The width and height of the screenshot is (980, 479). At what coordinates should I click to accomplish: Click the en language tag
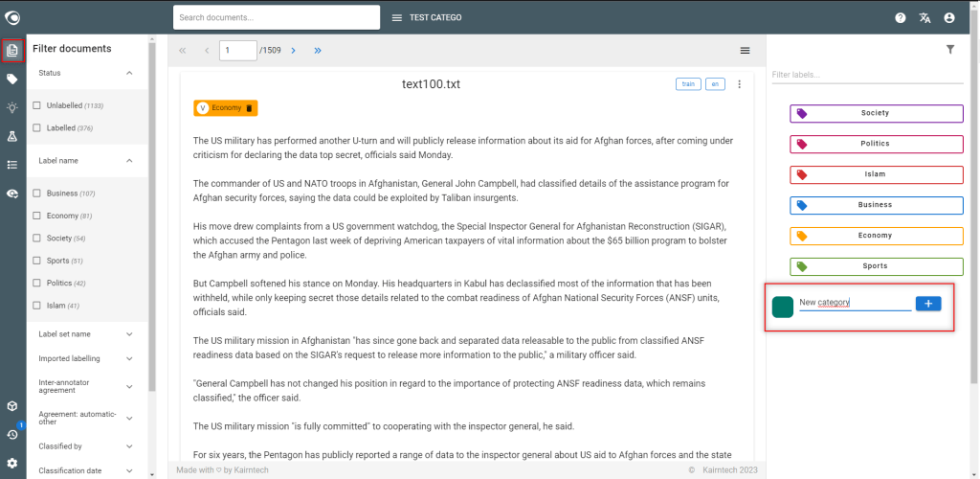point(715,83)
